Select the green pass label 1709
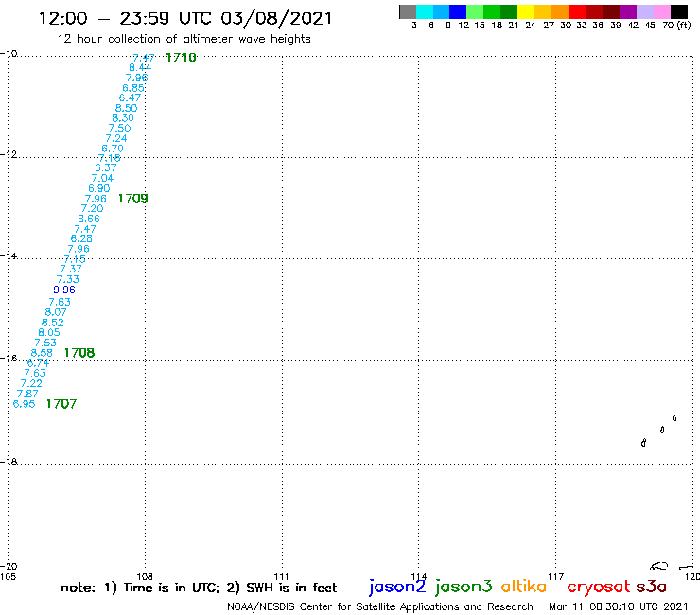Viewport: 700px width, 615px height. click(x=132, y=199)
